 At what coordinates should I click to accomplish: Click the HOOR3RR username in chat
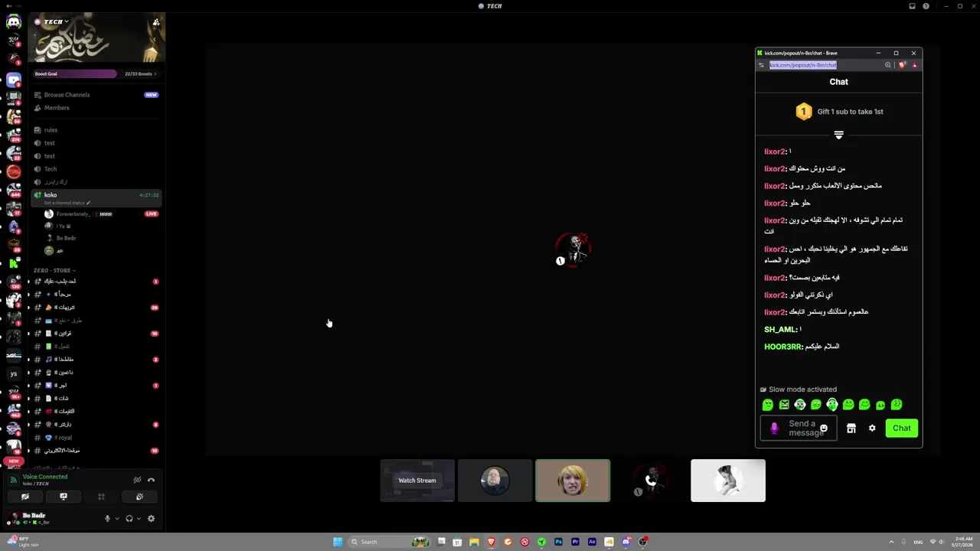tap(782, 347)
